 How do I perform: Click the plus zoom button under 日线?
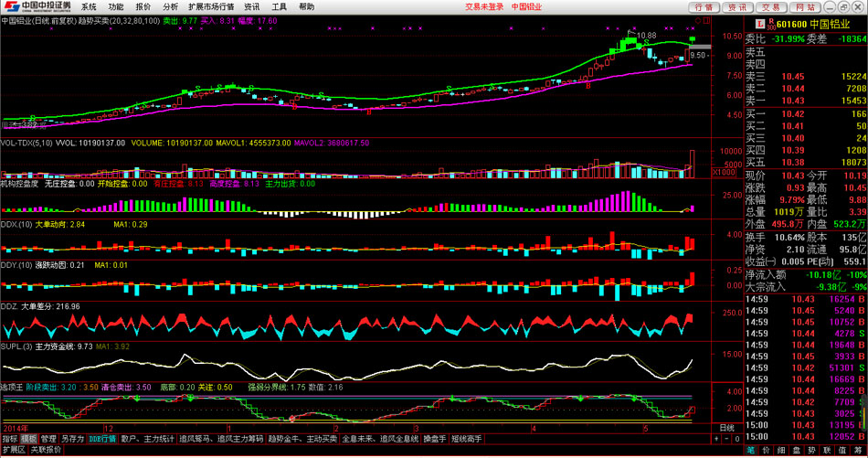tap(716, 439)
